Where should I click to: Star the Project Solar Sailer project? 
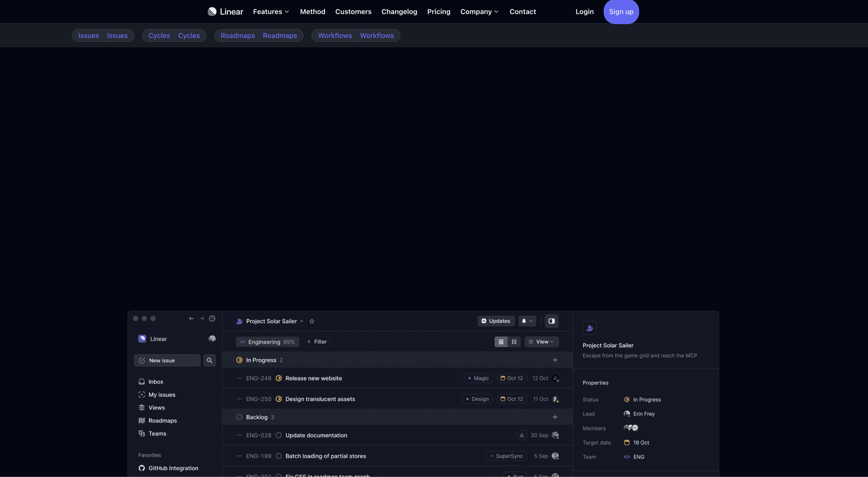pos(312,321)
